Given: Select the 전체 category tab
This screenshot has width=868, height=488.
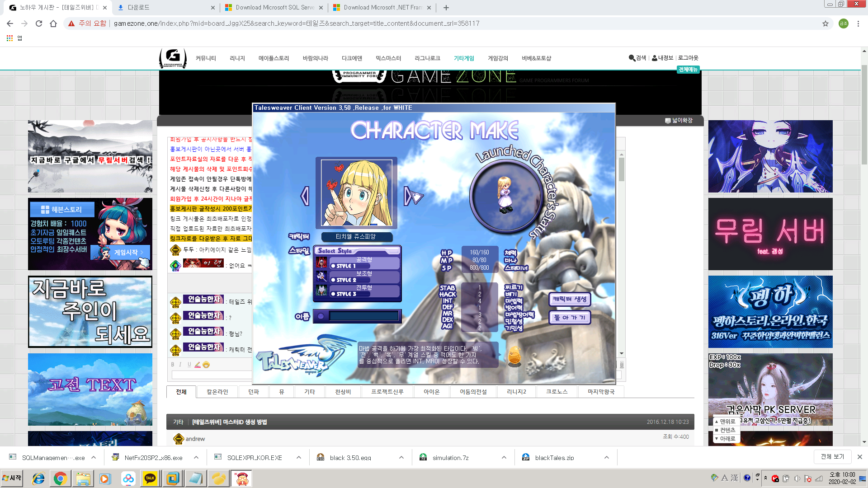Looking at the screenshot, I should [181, 392].
